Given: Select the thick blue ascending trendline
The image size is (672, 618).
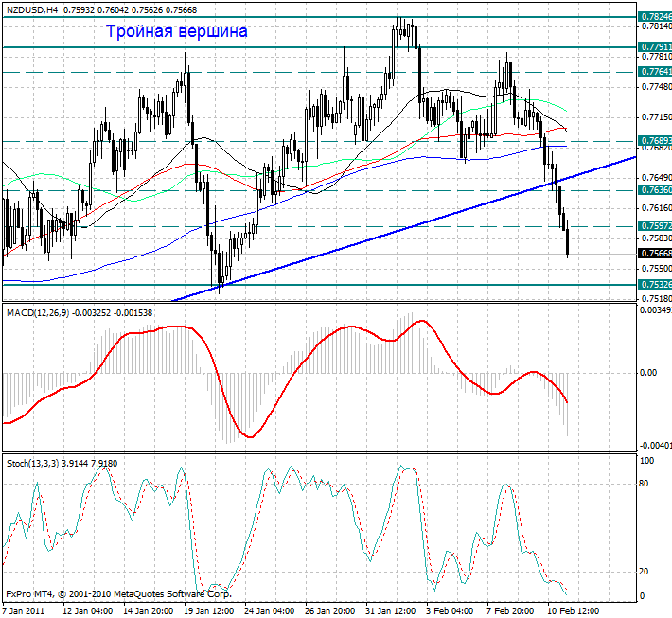Looking at the screenshot, I should pyautogui.click(x=403, y=229).
